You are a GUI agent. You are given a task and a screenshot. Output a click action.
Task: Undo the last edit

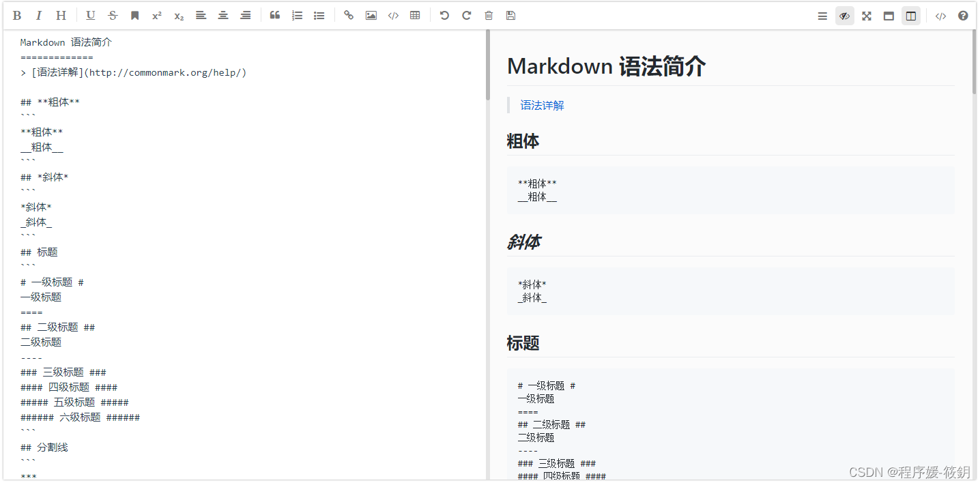click(444, 16)
